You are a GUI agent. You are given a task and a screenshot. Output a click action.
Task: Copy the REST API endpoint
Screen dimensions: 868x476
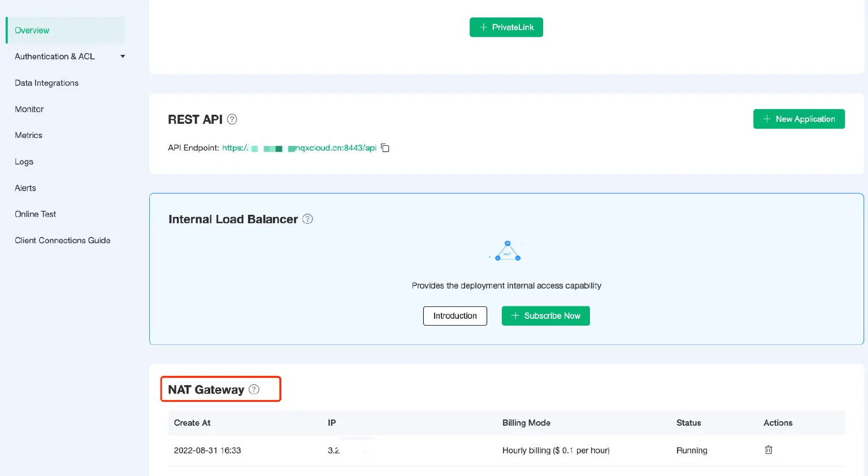coord(385,148)
